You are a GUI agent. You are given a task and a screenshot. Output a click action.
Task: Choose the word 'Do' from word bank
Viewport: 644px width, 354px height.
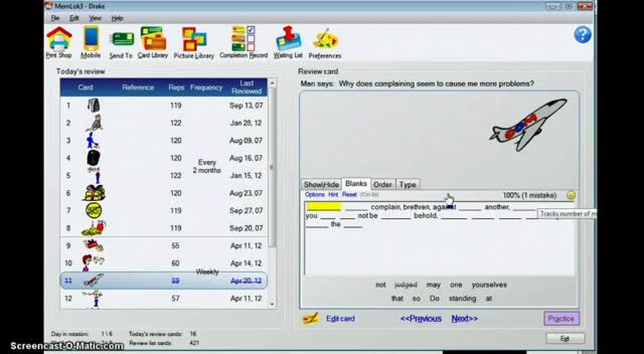click(x=435, y=298)
